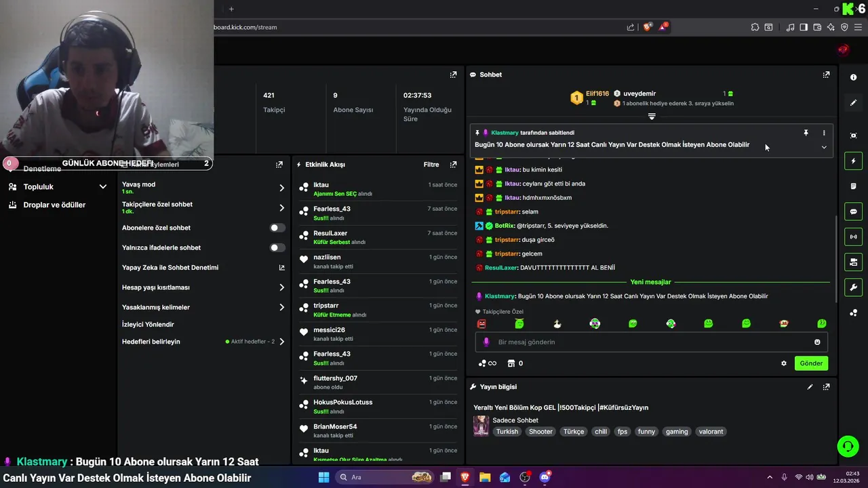Click the Sadece Sohbet category thumbnail
Viewport: 868px width, 488px height.
click(x=481, y=426)
